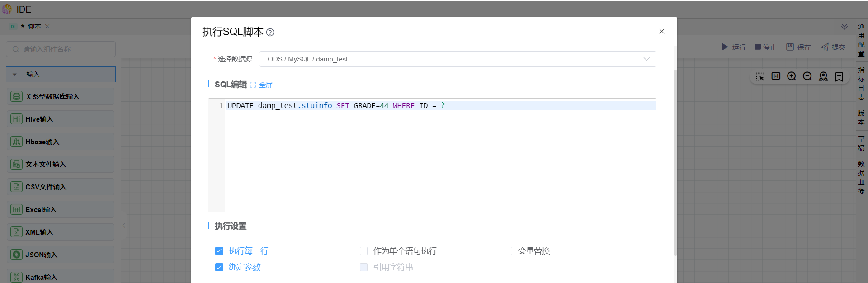Select the box-selection tool on canvas toolbar
Image resolution: width=868 pixels, height=283 pixels.
tap(760, 77)
